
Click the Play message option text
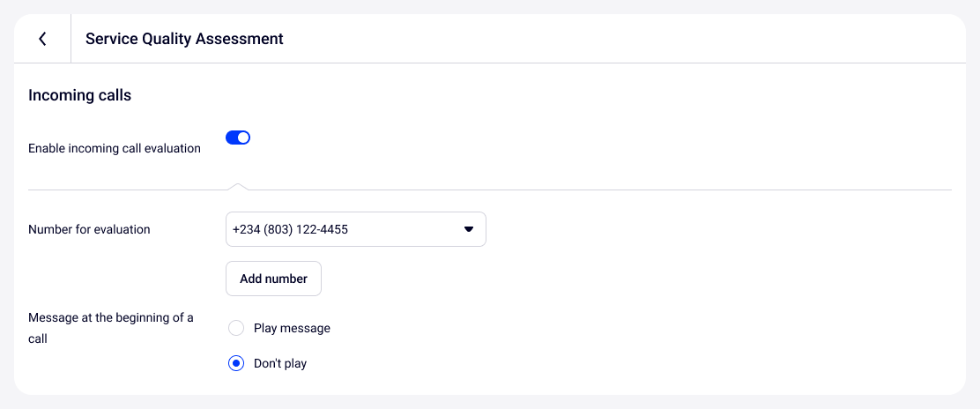click(x=292, y=328)
